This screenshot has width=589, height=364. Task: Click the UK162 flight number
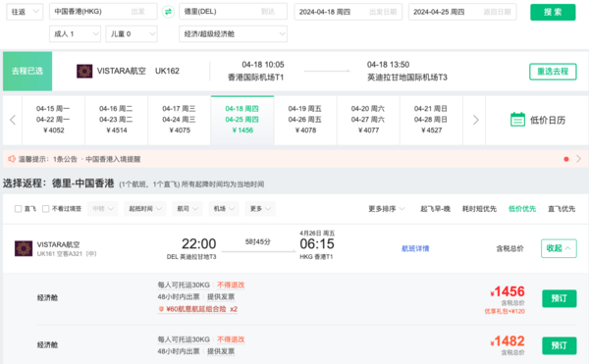pos(167,71)
